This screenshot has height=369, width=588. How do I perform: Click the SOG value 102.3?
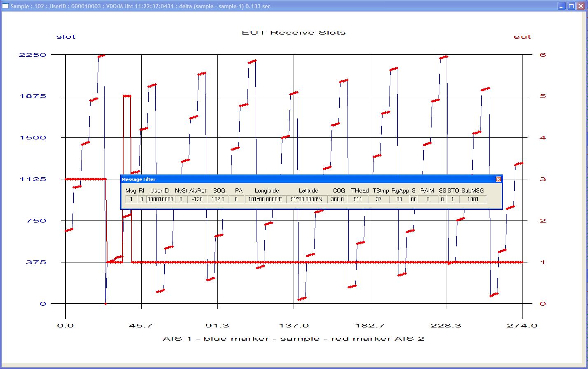pos(218,199)
